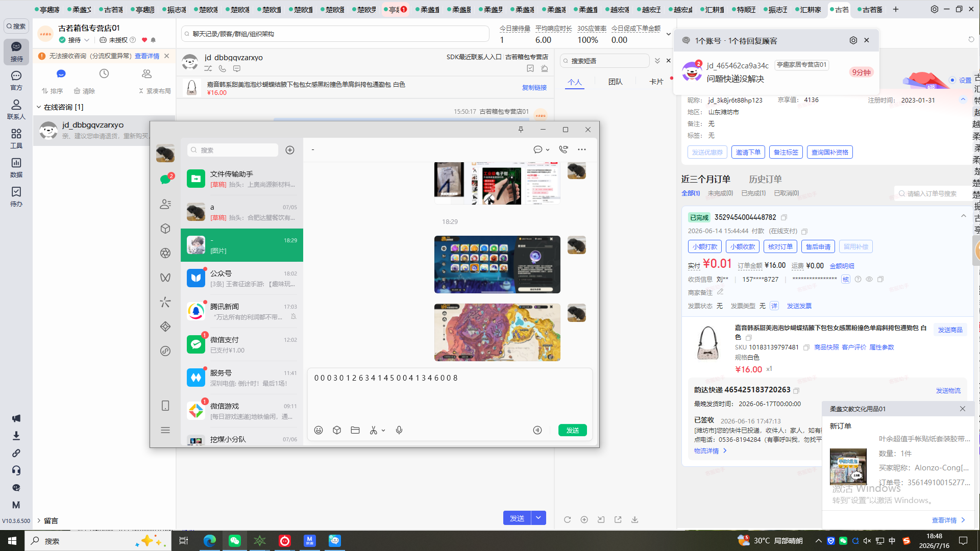Click WeChat emoji button in input toolbar
Image resolution: width=980 pixels, height=551 pixels.
click(318, 430)
